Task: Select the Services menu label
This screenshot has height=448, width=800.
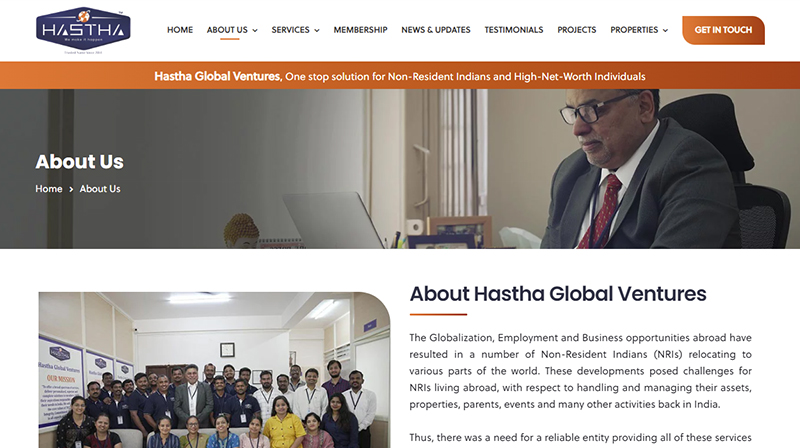Action: 290,30
